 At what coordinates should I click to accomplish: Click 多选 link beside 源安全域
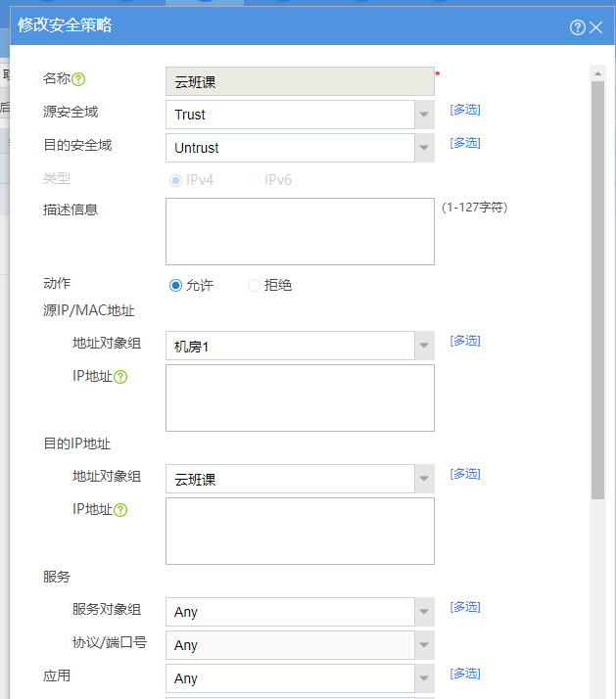point(465,110)
